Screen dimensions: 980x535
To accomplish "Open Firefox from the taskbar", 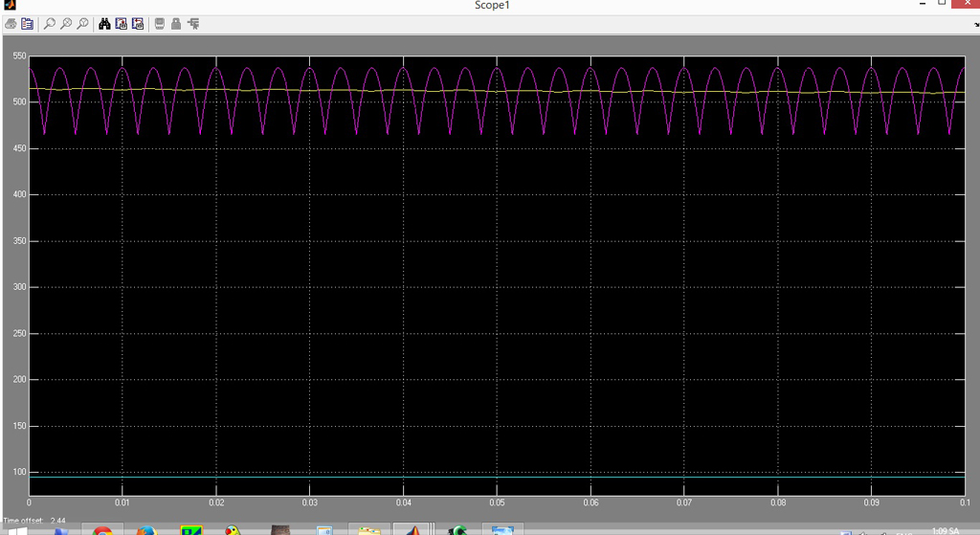I will (x=146, y=530).
